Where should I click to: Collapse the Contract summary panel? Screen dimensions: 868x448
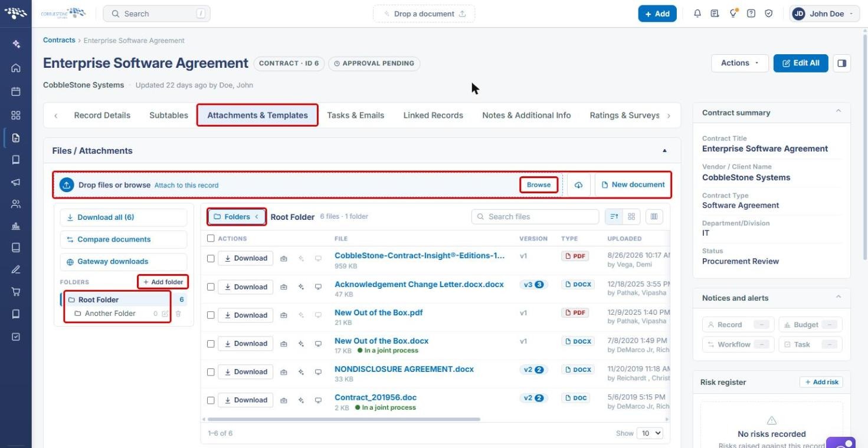(838, 112)
